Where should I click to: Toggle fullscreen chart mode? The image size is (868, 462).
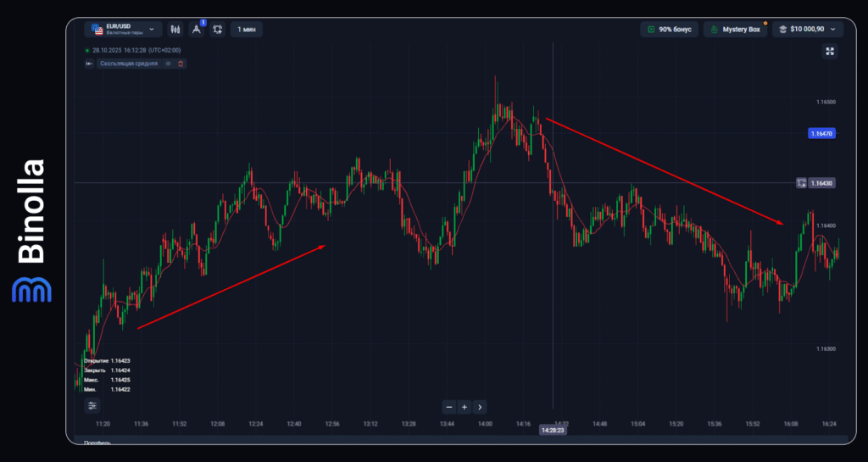coord(830,51)
